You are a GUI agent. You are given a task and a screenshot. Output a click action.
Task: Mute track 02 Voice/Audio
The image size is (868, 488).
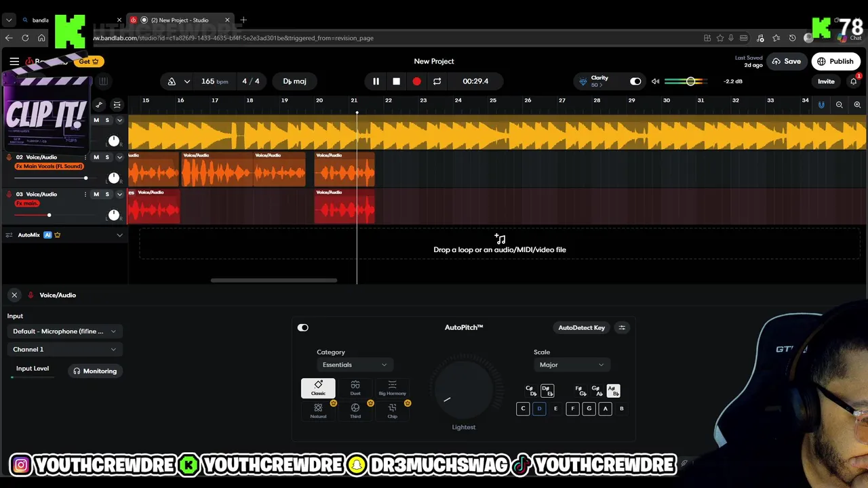[x=96, y=157]
